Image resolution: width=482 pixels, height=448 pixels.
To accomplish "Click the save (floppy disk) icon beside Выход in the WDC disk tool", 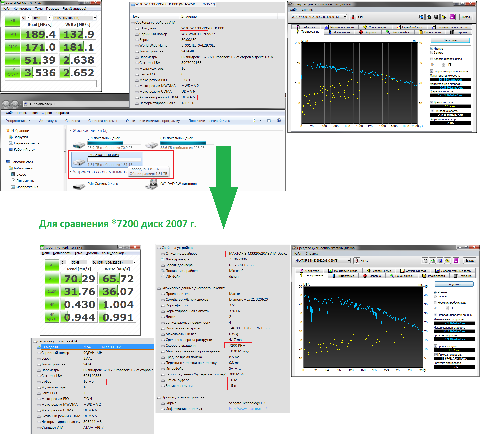I will pyautogui.click(x=436, y=17).
